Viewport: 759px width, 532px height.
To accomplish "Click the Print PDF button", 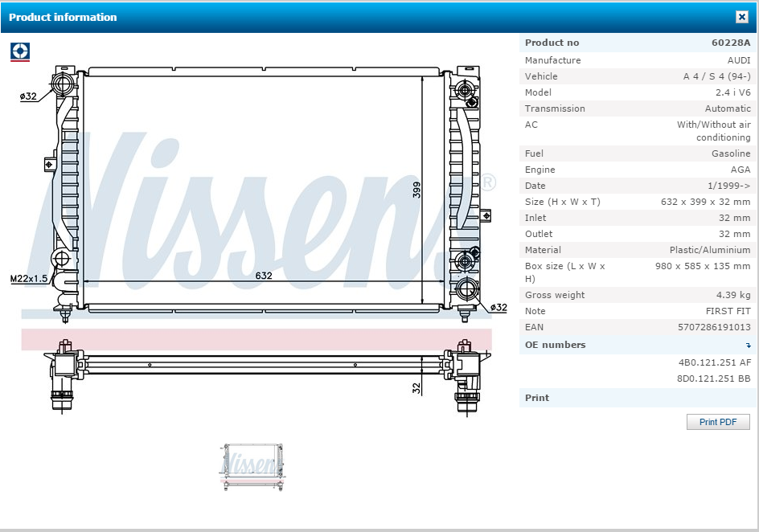I will 718,422.
